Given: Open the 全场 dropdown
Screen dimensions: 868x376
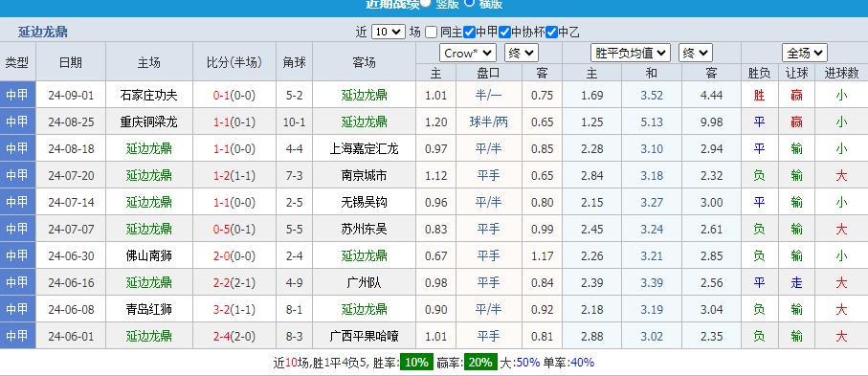Looking at the screenshot, I should (x=804, y=54).
